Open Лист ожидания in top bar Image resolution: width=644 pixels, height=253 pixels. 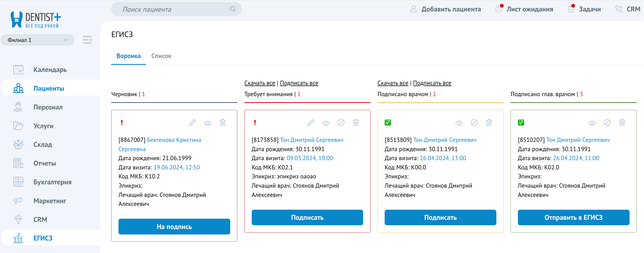click(x=524, y=9)
